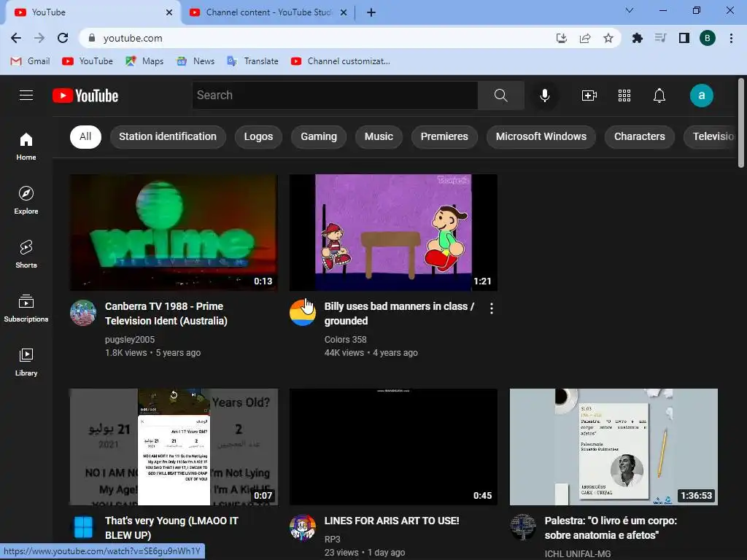Screen dimensions: 747x560
Task: Play the LINES FOR ARIS ART thumbnail
Action: pyautogui.click(x=393, y=447)
